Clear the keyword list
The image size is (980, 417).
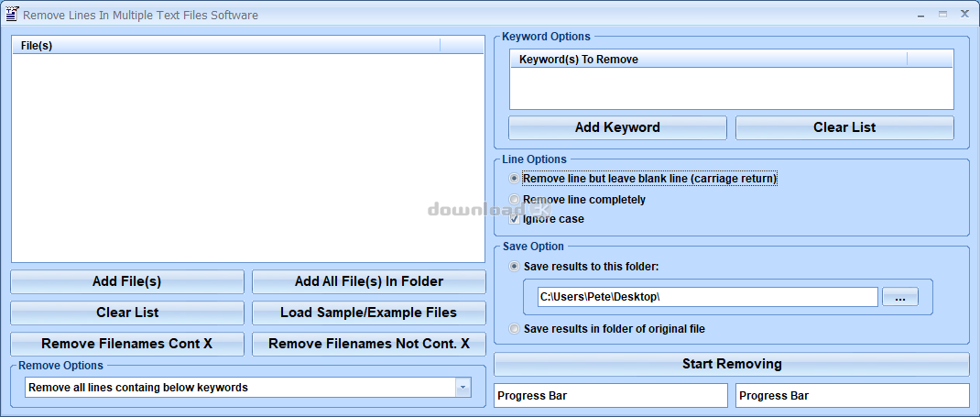coord(844,127)
